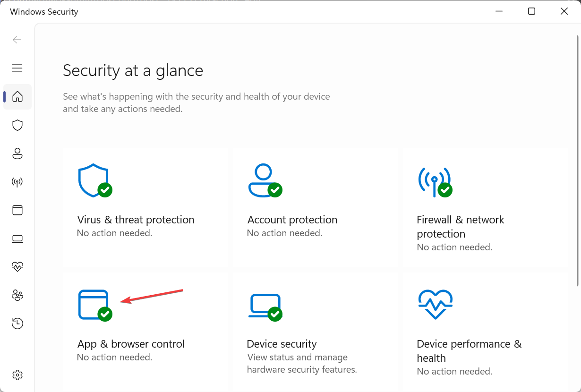Open Protection history sidebar icon
Screen dimensions: 581x392
(17, 324)
